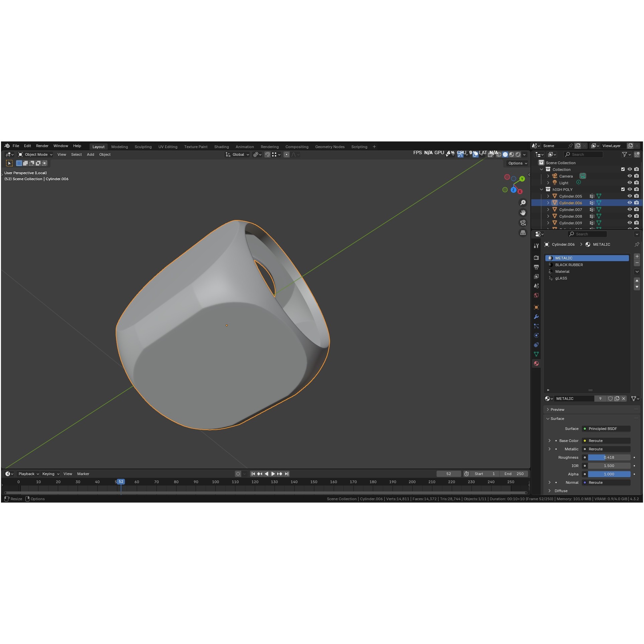Screen dimensions: 644x644
Task: Uncheck the Collection exclude checkbox
Action: point(623,170)
